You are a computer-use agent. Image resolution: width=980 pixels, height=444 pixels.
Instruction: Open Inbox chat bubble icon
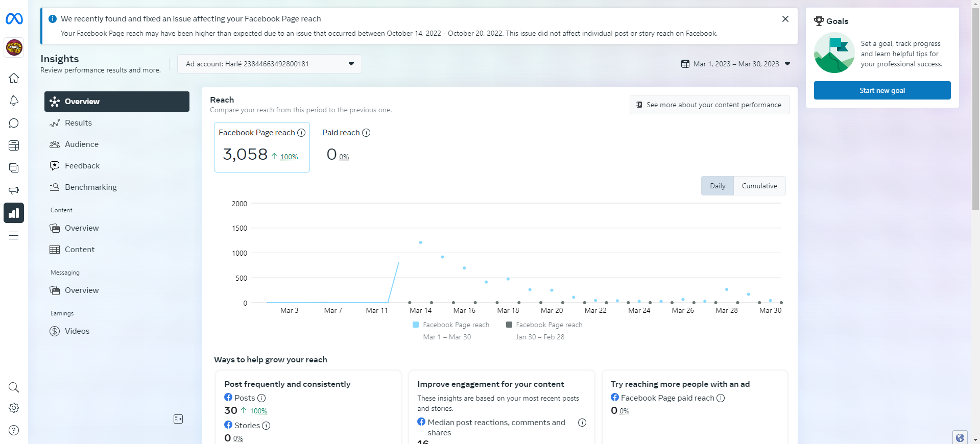pyautogui.click(x=14, y=123)
